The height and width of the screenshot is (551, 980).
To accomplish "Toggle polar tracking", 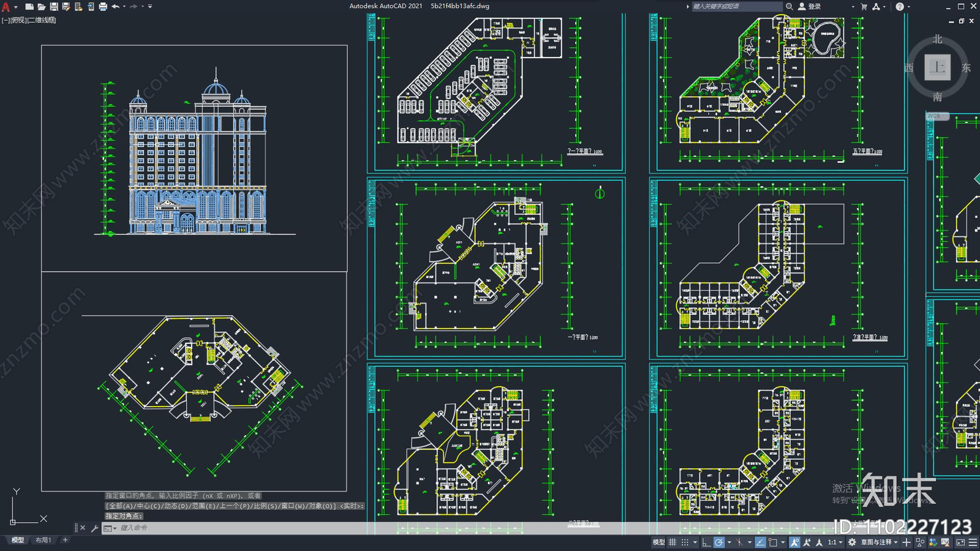I will click(x=719, y=542).
